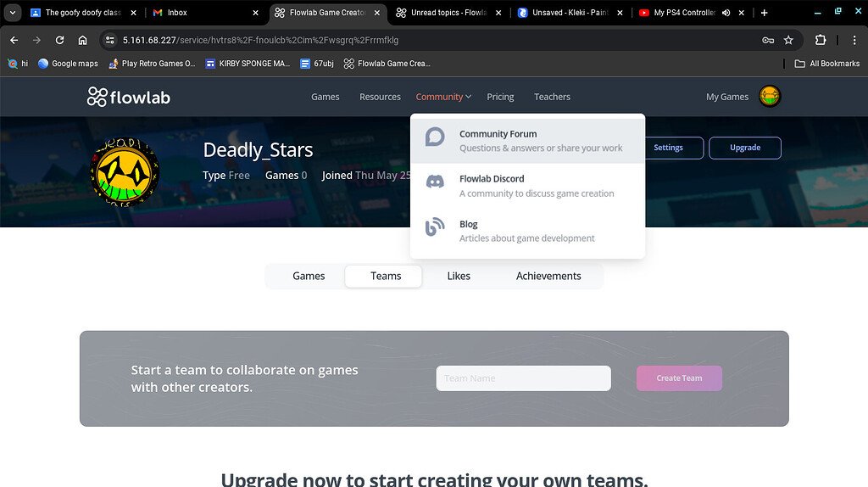Switch to the Games profile tab
The width and height of the screenshot is (868, 487).
[309, 276]
